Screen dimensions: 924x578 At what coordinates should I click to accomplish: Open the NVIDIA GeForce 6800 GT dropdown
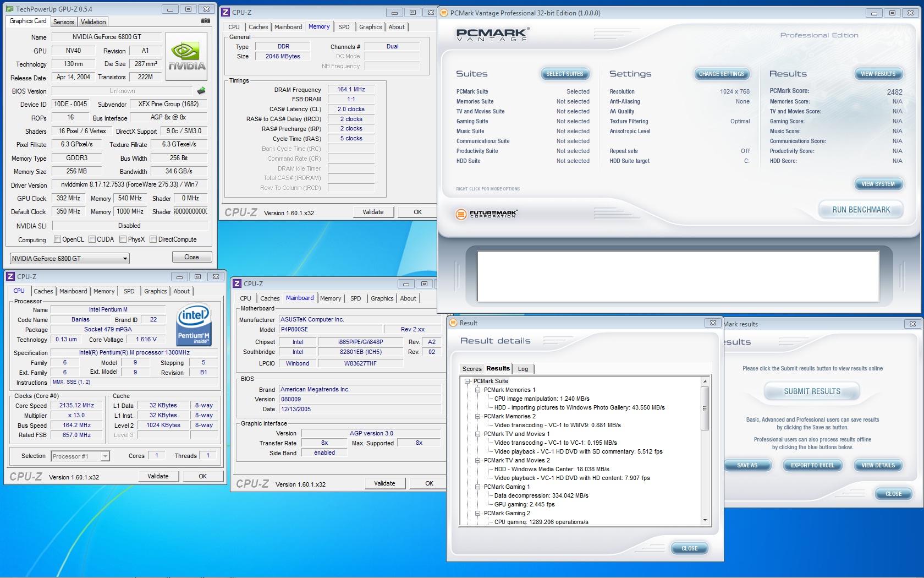70,258
